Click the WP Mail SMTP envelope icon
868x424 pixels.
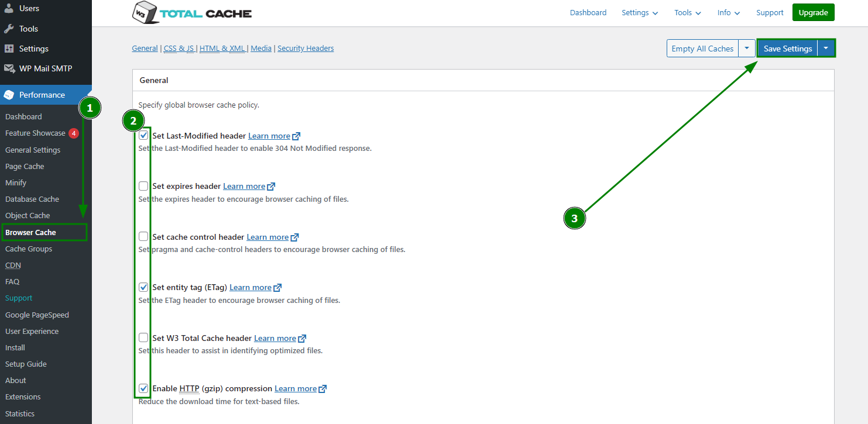click(x=8, y=68)
